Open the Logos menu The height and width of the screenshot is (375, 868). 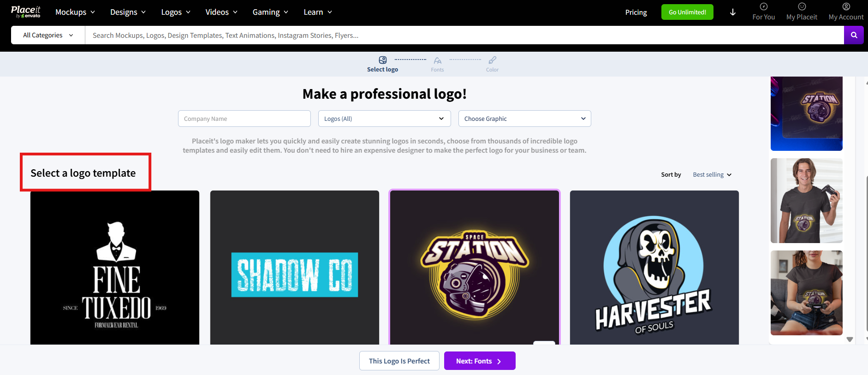coord(176,12)
